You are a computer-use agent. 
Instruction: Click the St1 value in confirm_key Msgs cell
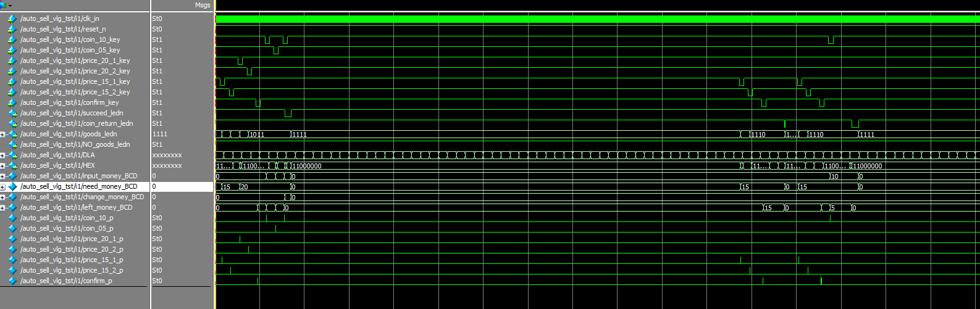(x=157, y=102)
